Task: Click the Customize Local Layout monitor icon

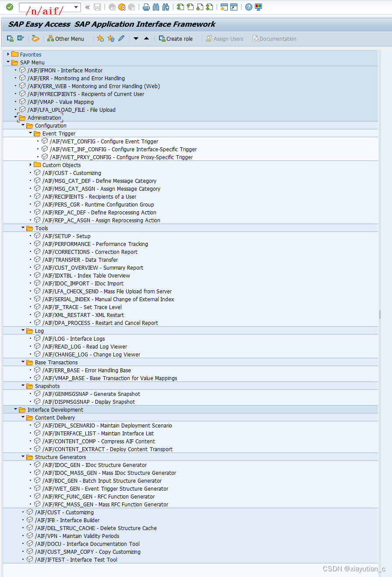Action: [x=258, y=7]
